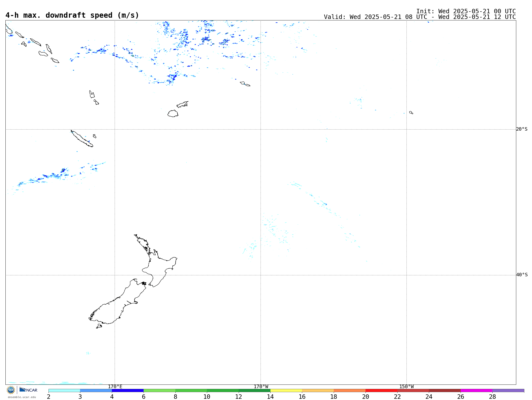Click colorbar tick label 8
This screenshot has width=532, height=400.
(x=175, y=397)
